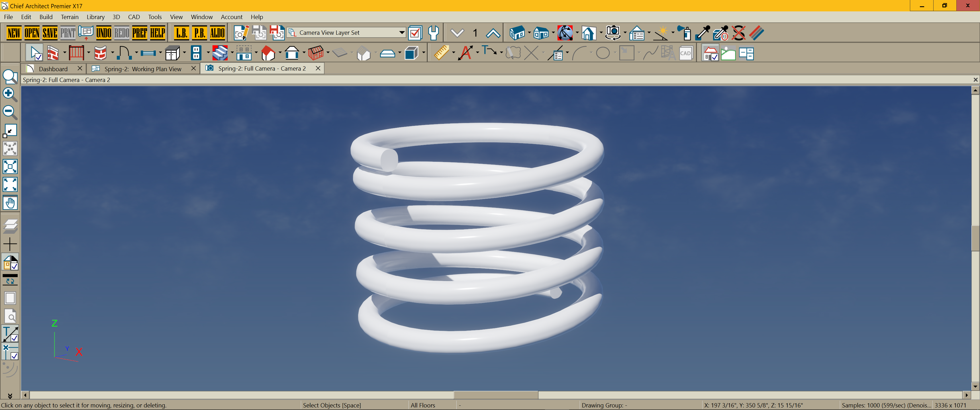Screen dimensions: 980x410
Task: Click the UNDO button
Action: click(103, 33)
